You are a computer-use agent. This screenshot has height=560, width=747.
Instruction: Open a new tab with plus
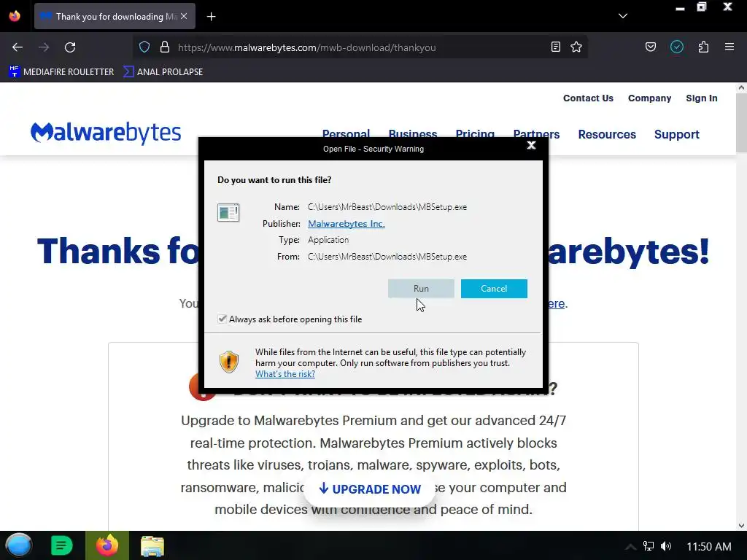211,17
